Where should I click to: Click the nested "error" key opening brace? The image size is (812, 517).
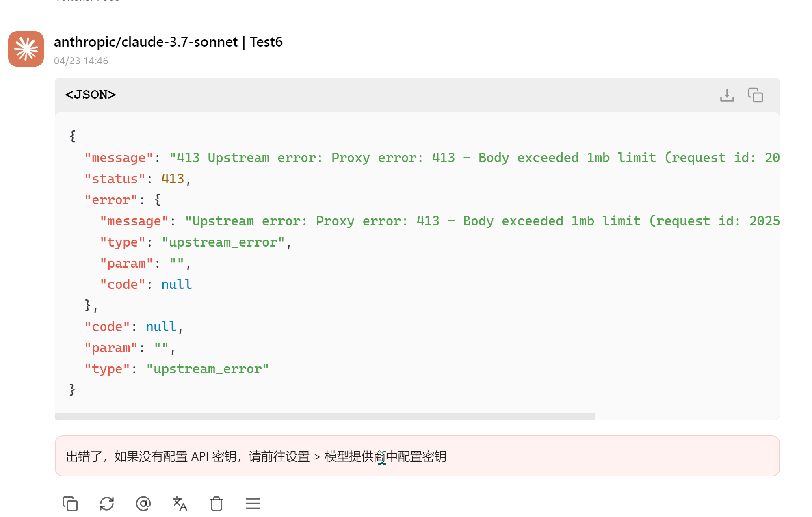[157, 200]
